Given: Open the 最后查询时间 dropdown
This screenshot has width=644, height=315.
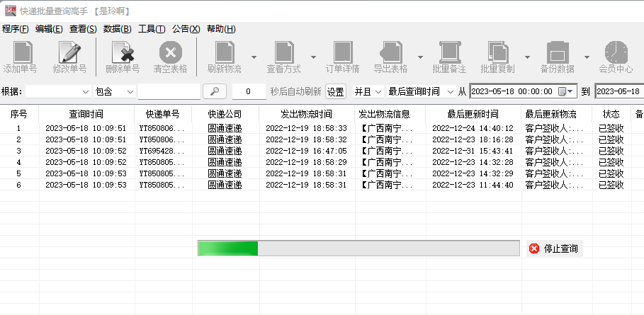Looking at the screenshot, I should point(421,91).
